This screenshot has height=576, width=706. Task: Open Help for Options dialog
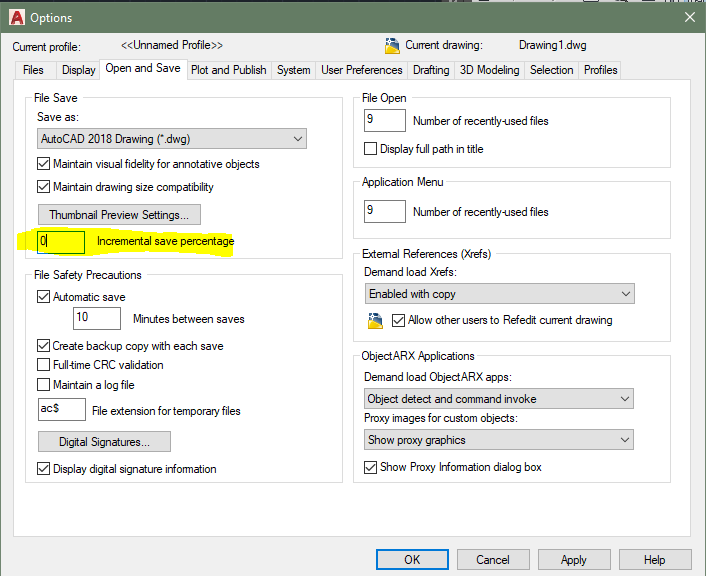(x=655, y=560)
